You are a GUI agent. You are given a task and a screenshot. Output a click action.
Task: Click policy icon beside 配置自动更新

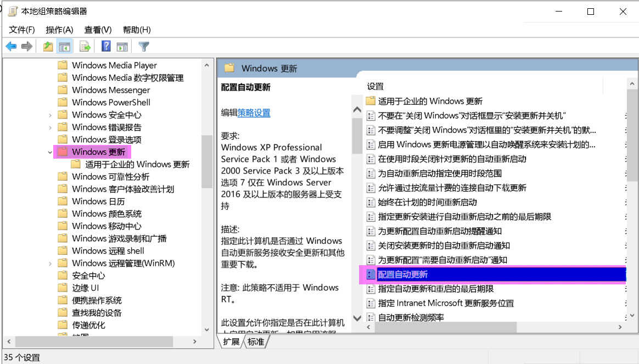[371, 275]
